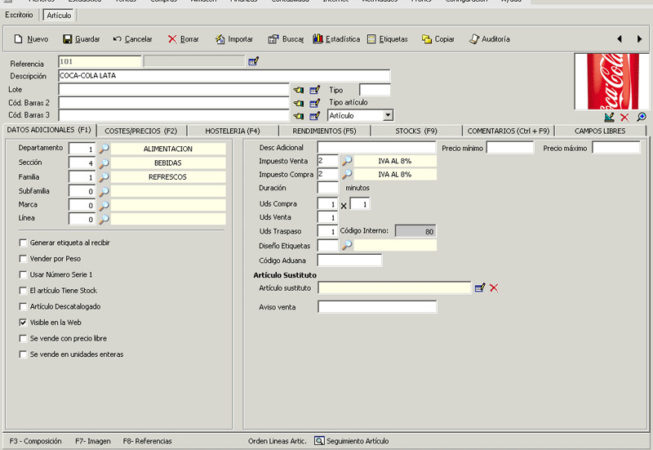Clear Artículo sustituto with the red X
The width and height of the screenshot is (653, 450).
point(494,288)
